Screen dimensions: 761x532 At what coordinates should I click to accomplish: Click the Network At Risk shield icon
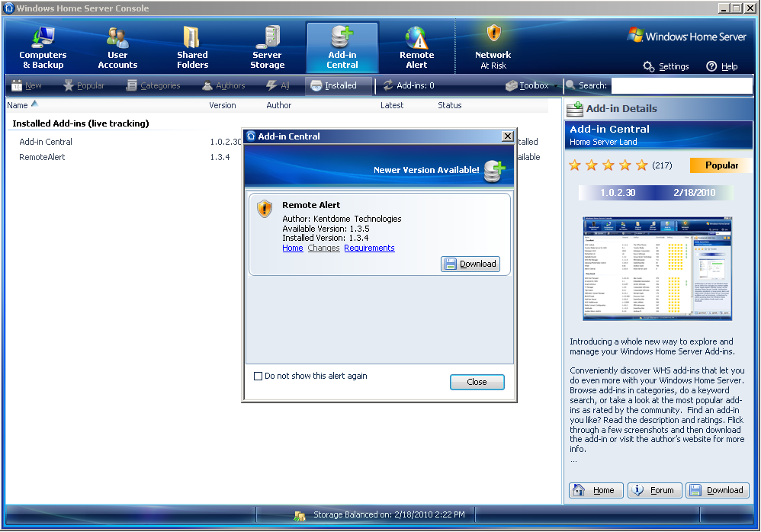click(x=493, y=33)
